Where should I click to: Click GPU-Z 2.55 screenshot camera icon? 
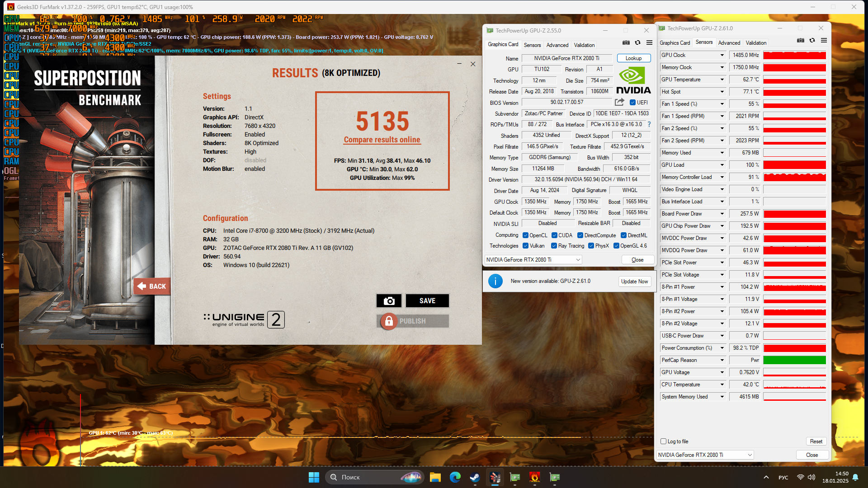[626, 42]
